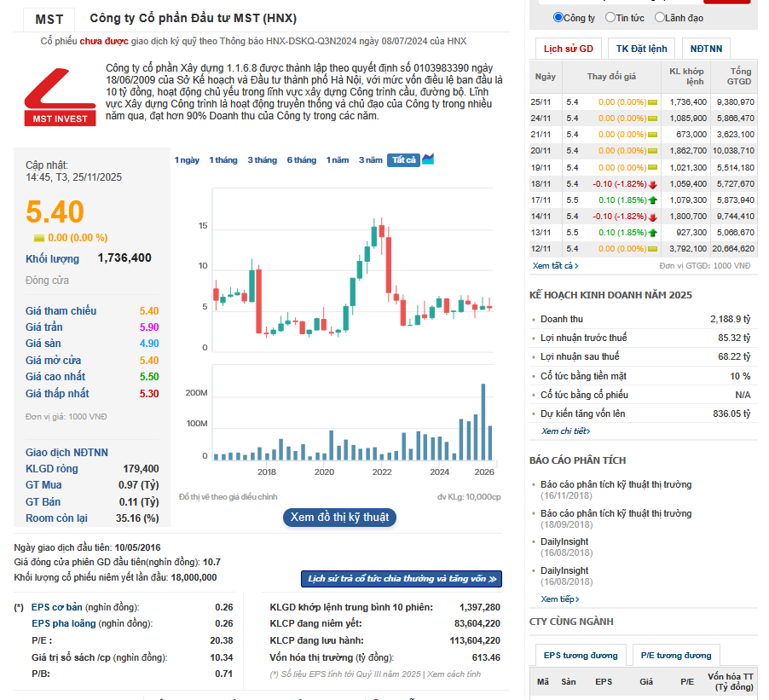Set chart range to 1 tháng
769x700 pixels.
[223, 160]
